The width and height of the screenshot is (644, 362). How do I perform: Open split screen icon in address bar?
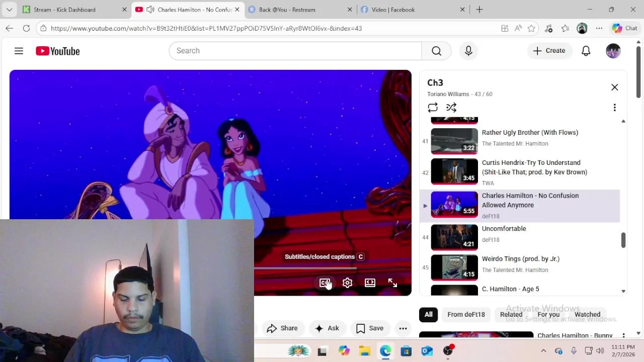click(505, 28)
